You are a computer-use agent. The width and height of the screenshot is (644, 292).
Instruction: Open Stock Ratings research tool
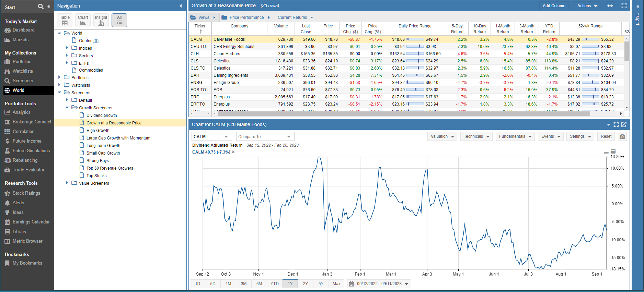click(x=26, y=193)
